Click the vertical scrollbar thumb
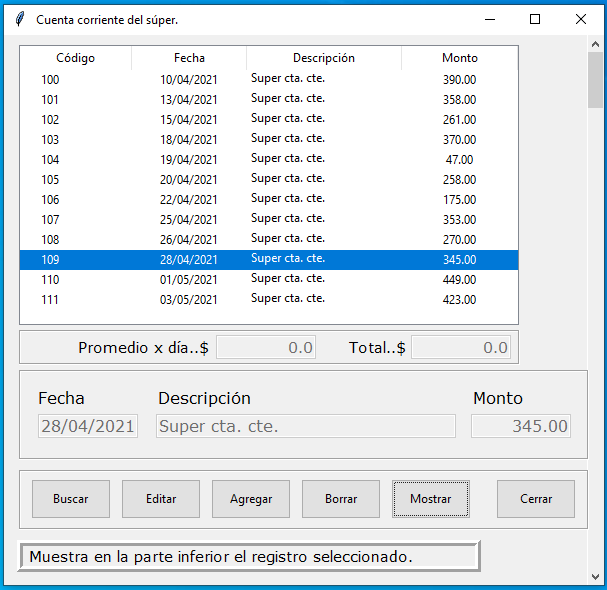Viewport: 607px width, 590px height. coord(595,80)
